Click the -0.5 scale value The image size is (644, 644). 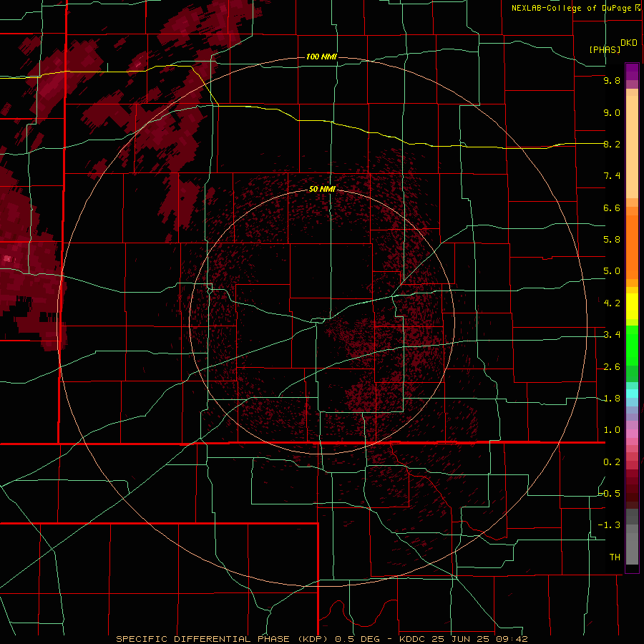(610, 493)
